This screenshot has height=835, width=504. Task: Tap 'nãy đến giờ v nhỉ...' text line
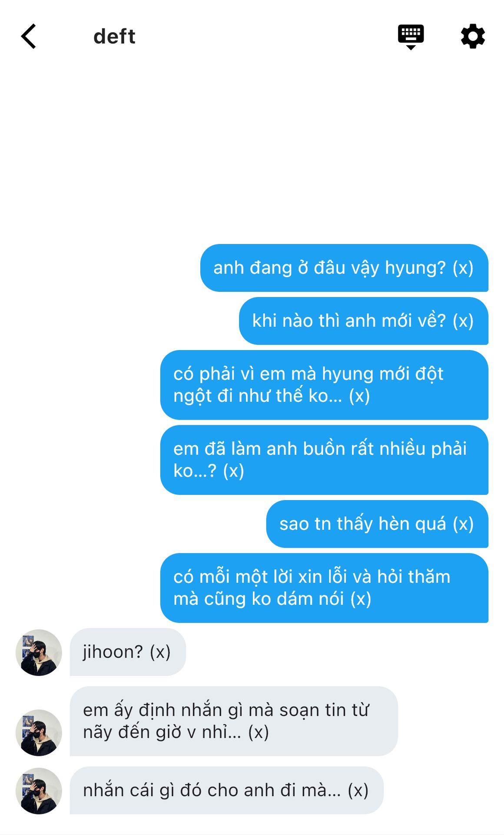(x=176, y=732)
